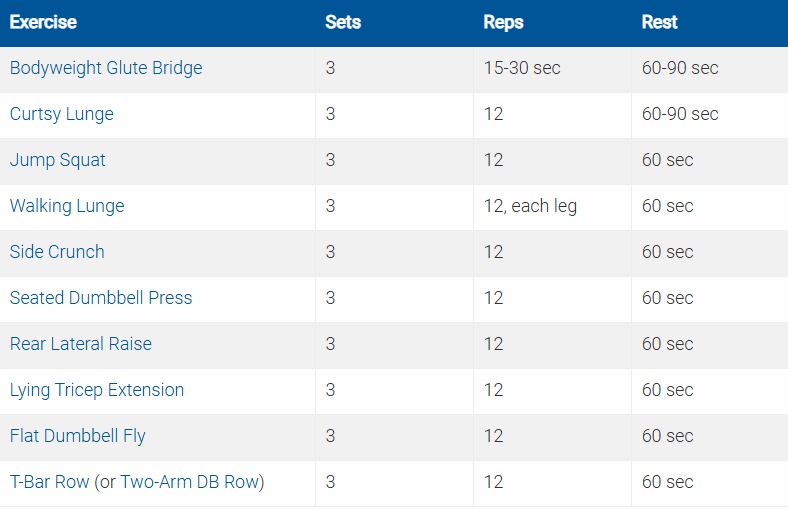Select the sets value in Jump Squat row
This screenshot has height=511, width=788.
pyautogui.click(x=331, y=160)
